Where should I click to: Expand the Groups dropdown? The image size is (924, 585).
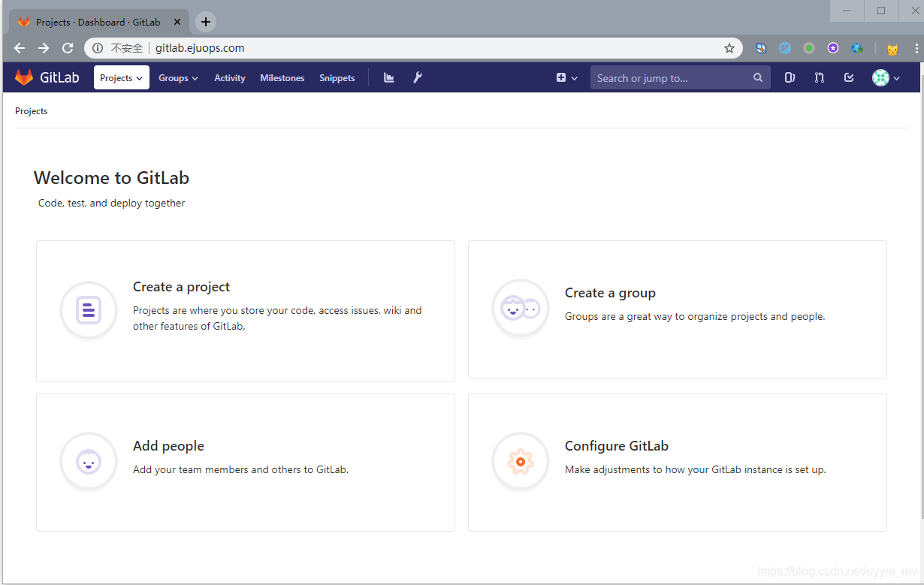tap(178, 77)
